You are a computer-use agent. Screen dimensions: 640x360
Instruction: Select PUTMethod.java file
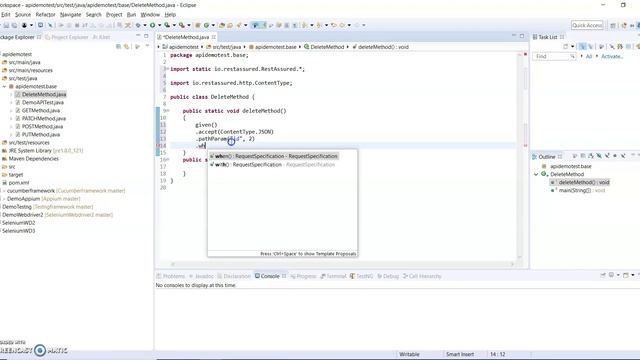coord(40,134)
